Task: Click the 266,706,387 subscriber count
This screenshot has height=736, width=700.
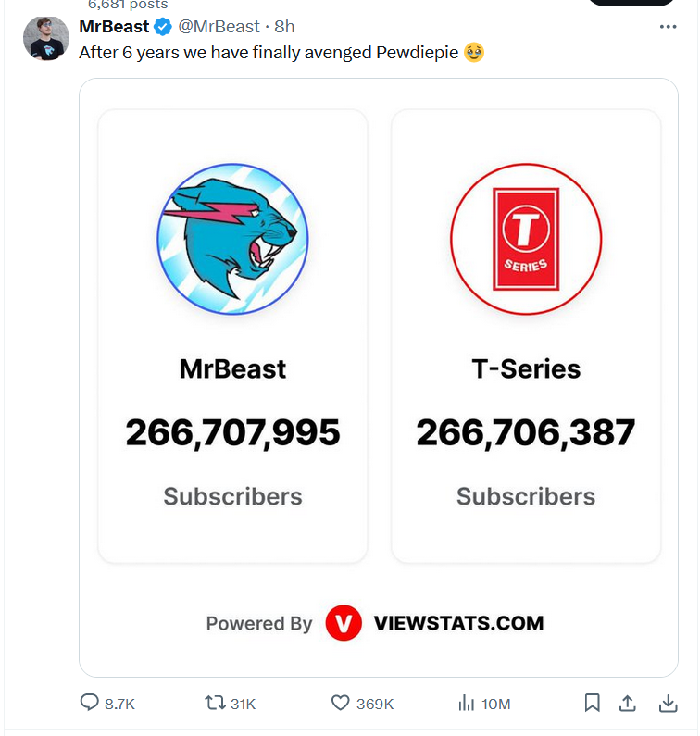Action: pos(526,432)
